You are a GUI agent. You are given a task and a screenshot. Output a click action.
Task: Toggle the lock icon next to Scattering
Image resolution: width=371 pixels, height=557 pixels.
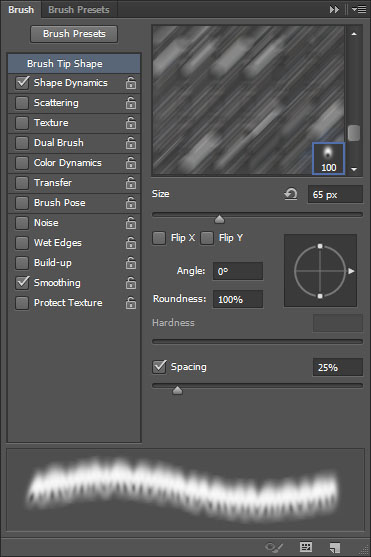pyautogui.click(x=131, y=103)
